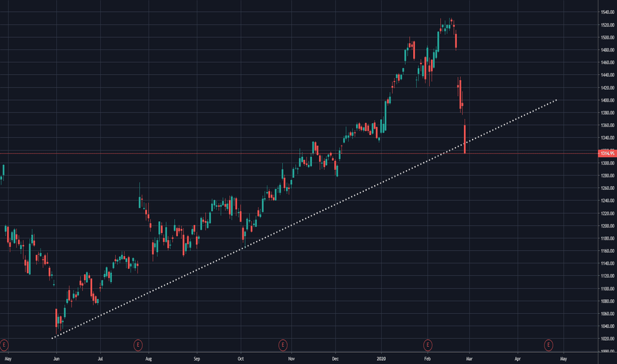Open the leftmost earnings marker above May

pyautogui.click(x=4, y=345)
